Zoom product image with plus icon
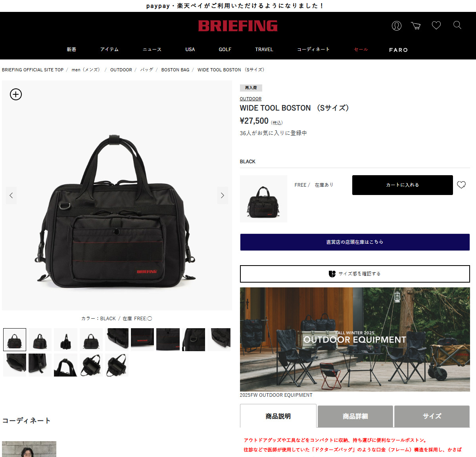The width and height of the screenshot is (476, 457). pyautogui.click(x=16, y=94)
